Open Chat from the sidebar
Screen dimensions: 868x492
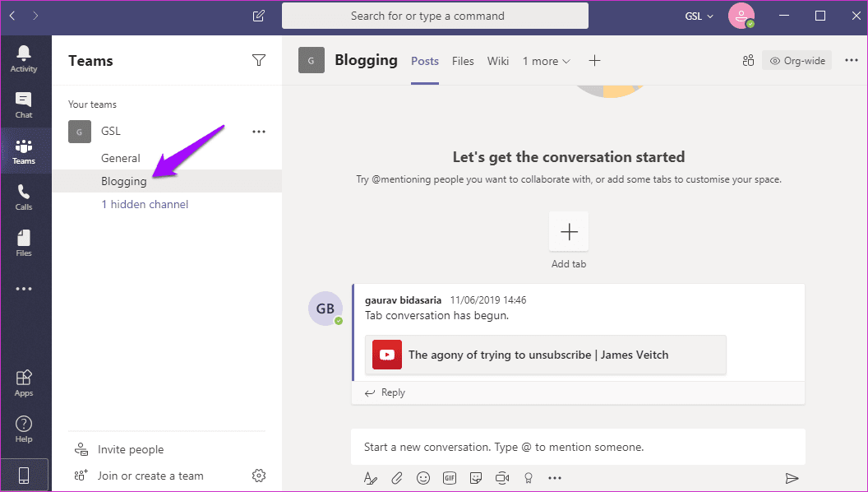pyautogui.click(x=24, y=104)
